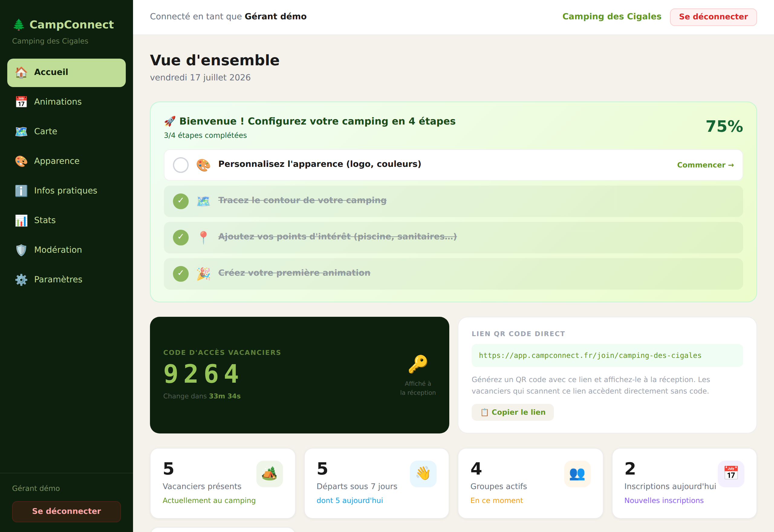The height and width of the screenshot is (532, 774).
Task: Click the tent icon on Vacanciers présents card
Action: click(269, 474)
